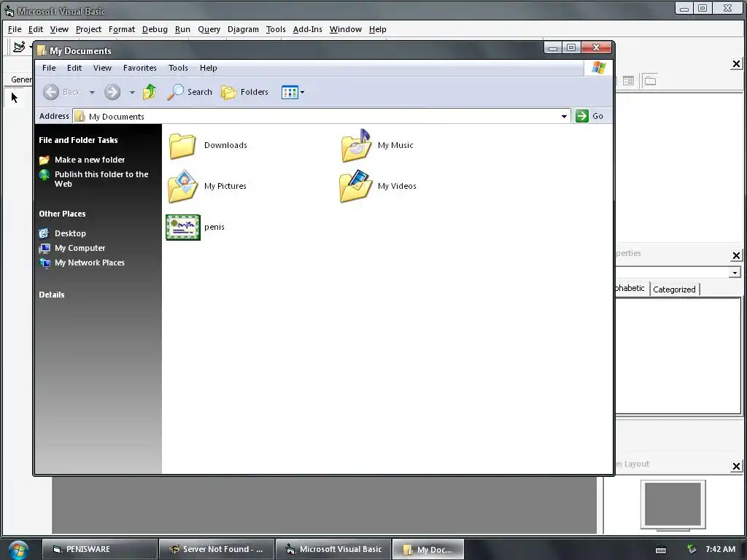
Task: Click the Views icon in Explorer toolbar
Action: (x=290, y=92)
